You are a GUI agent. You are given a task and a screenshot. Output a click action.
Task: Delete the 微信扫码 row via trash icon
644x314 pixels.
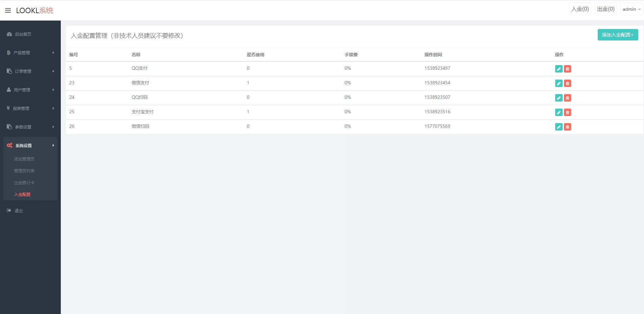[567, 127]
